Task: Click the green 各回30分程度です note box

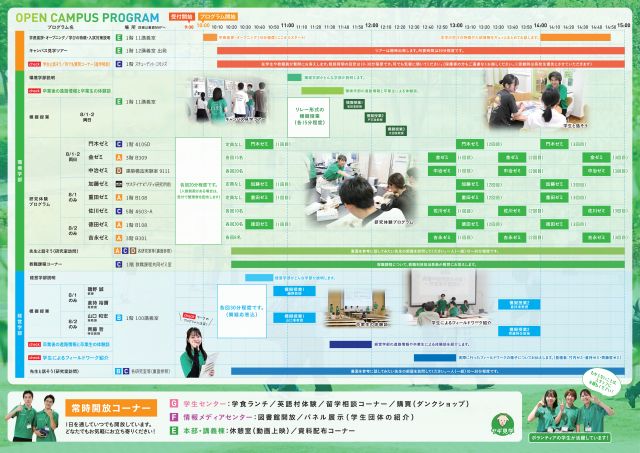Action: pos(198,191)
